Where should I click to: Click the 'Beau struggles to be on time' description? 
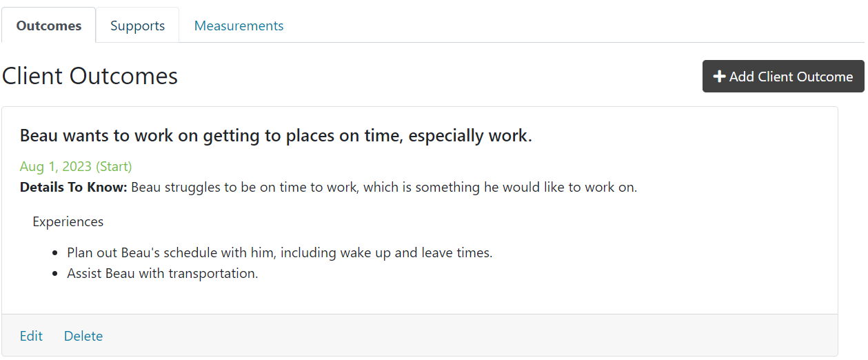(383, 187)
